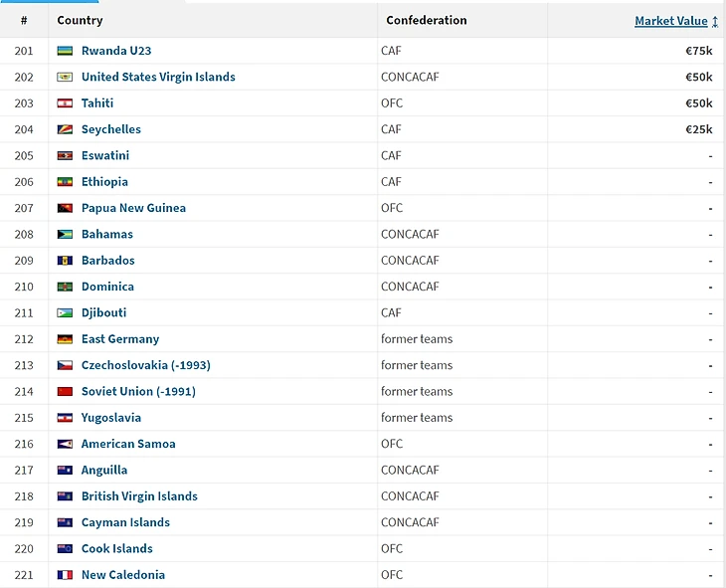726x588 pixels.
Task: Click the Cook Islands flag icon
Action: point(65,548)
